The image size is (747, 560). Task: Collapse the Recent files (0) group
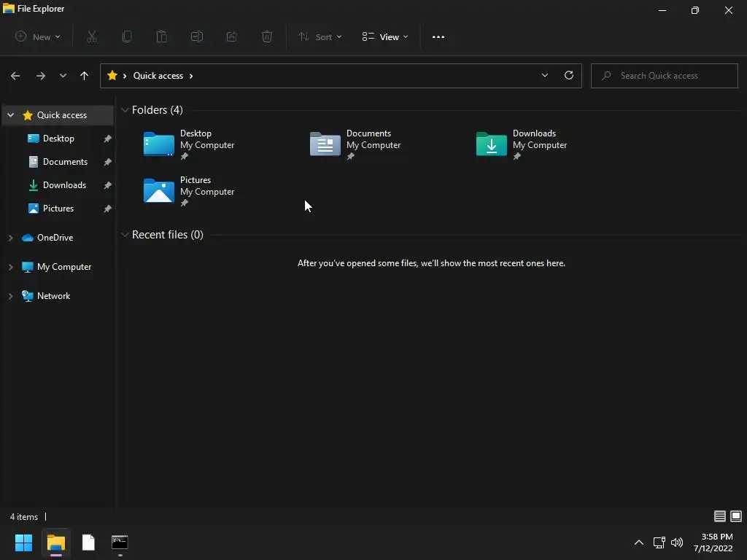click(x=125, y=235)
